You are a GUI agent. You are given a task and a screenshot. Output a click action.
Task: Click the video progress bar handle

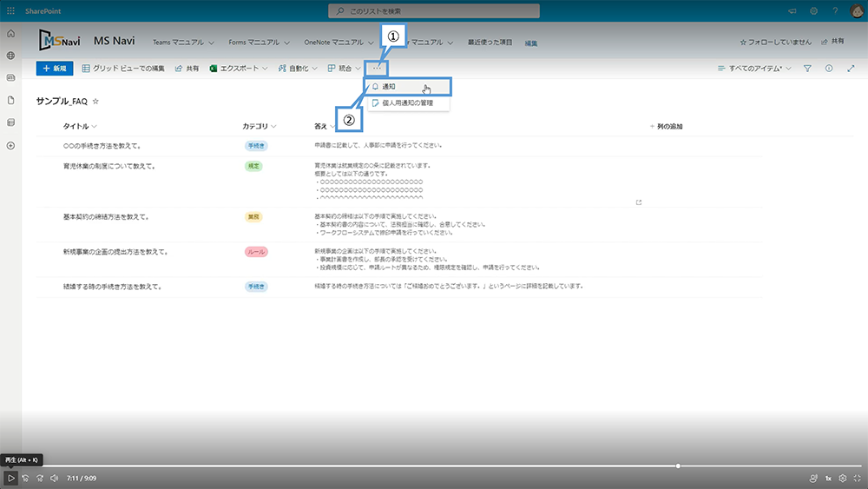(x=678, y=466)
